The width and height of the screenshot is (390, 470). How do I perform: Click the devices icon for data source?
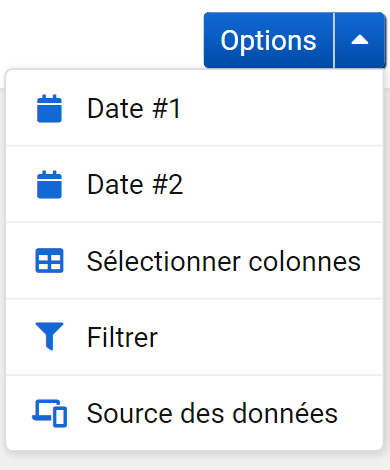tap(49, 413)
